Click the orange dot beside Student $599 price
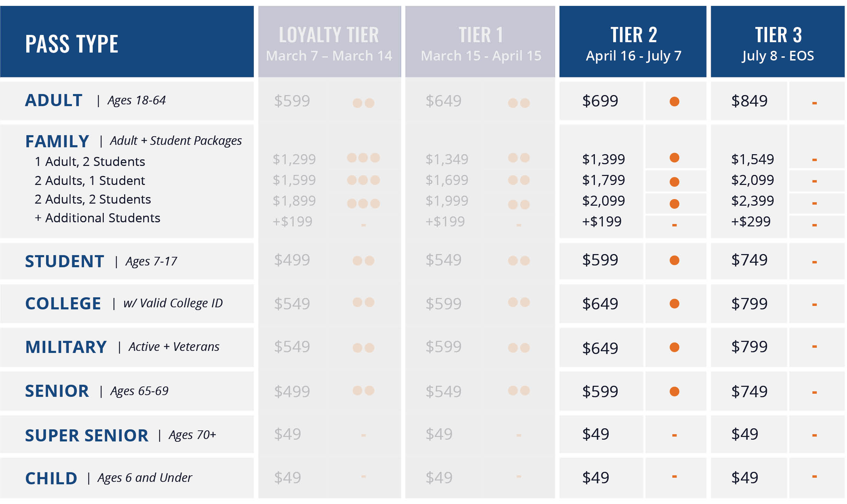 (x=674, y=260)
